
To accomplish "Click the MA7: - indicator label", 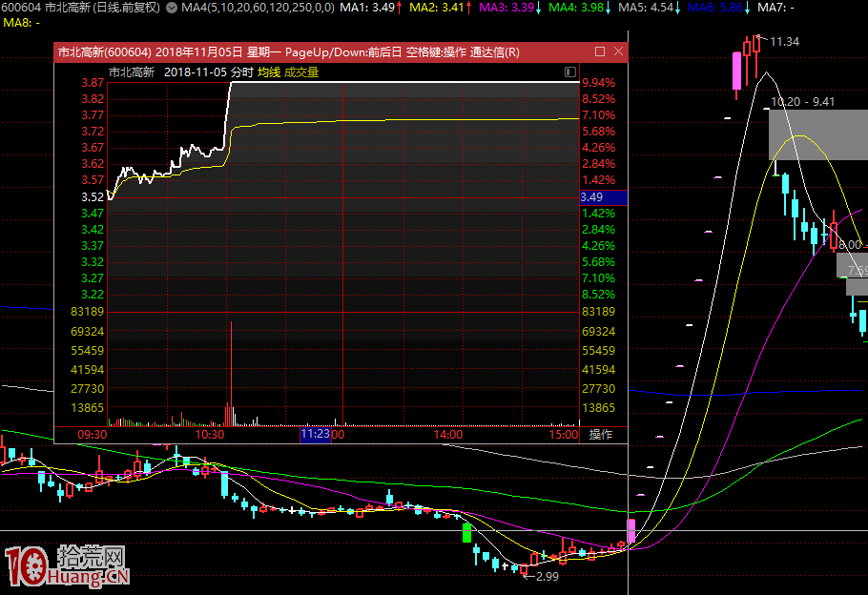I will coord(776,8).
